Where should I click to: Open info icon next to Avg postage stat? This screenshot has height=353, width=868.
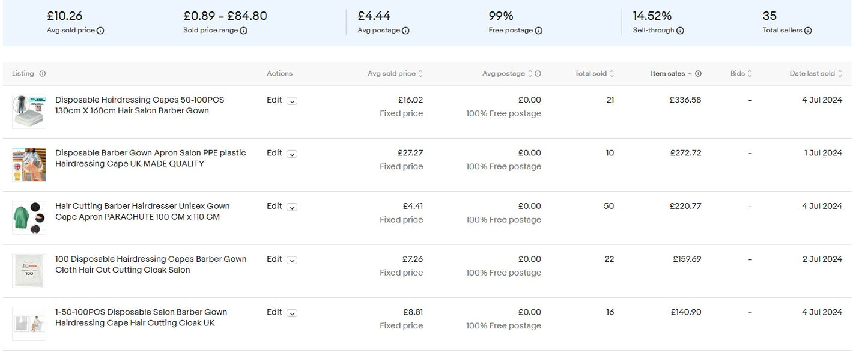405,31
